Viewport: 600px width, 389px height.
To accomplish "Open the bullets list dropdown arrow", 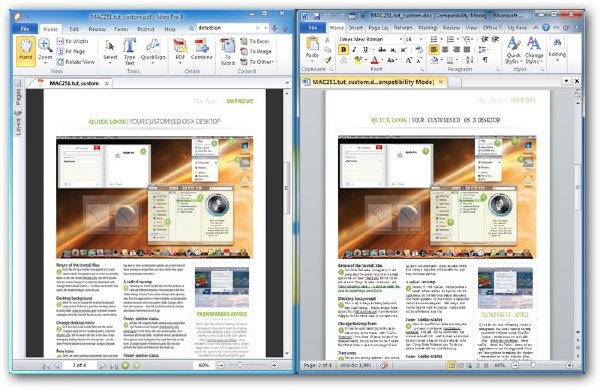I will [441, 39].
